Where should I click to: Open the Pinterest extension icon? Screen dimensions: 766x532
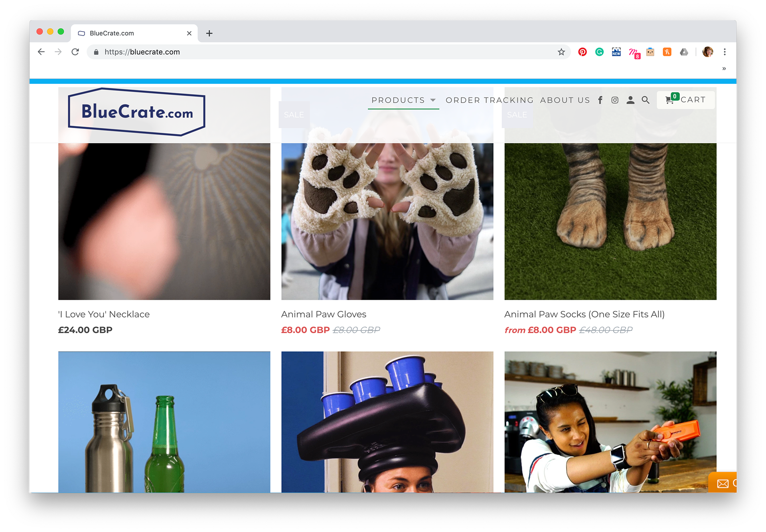tap(582, 52)
